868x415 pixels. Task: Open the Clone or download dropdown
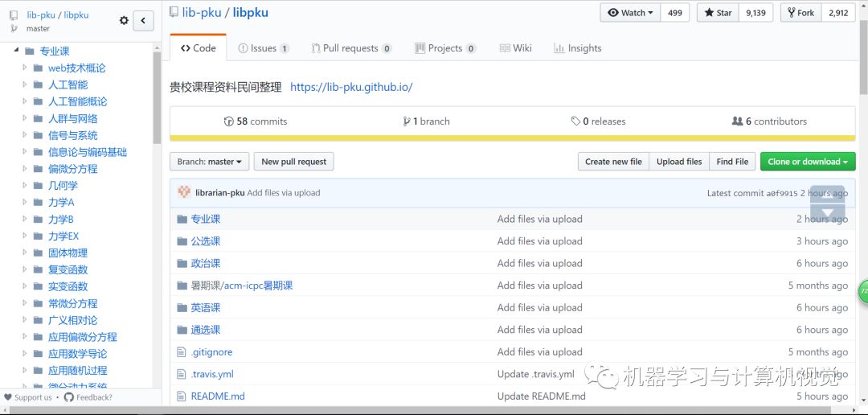[x=808, y=162]
